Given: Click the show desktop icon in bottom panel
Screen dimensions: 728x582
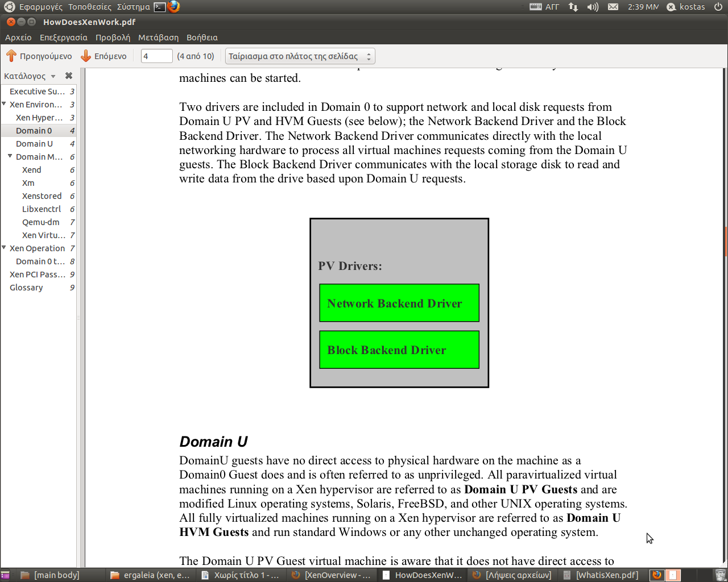Looking at the screenshot, I should (x=5, y=575).
